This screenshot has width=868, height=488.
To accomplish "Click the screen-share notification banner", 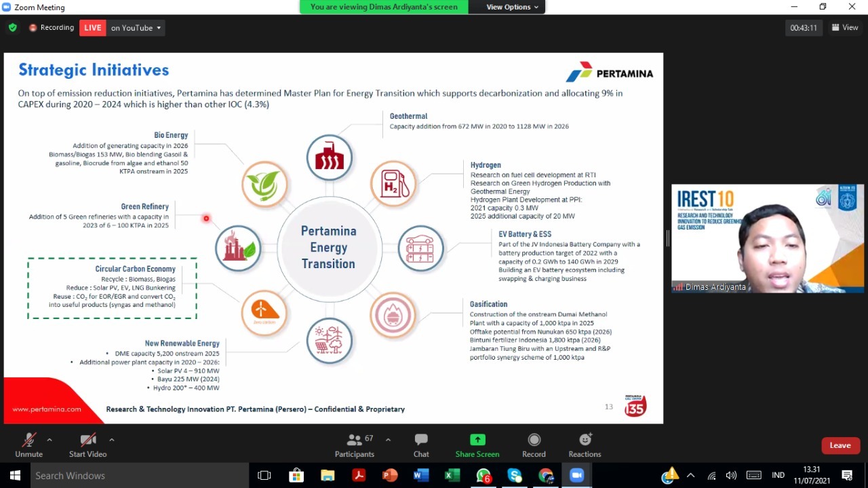I will pyautogui.click(x=384, y=7).
